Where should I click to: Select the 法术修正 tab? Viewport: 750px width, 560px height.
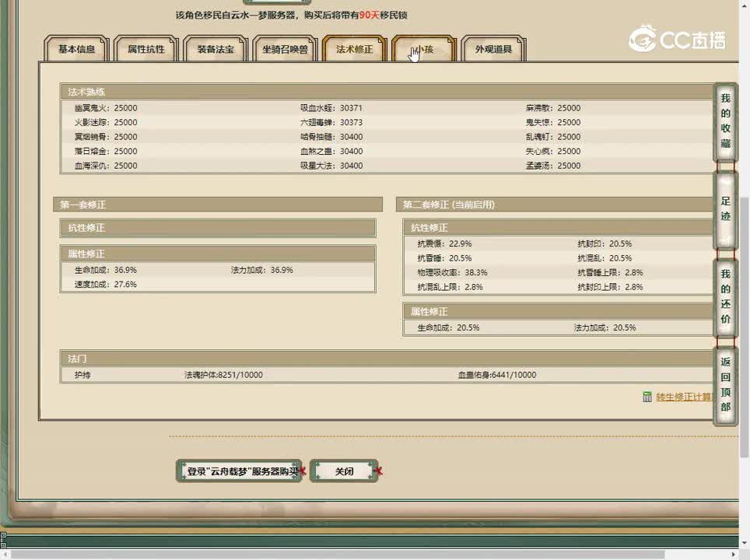(354, 49)
